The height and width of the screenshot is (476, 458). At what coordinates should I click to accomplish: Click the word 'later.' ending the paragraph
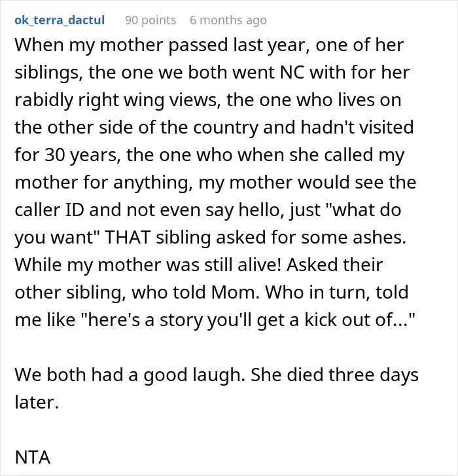[37, 403]
